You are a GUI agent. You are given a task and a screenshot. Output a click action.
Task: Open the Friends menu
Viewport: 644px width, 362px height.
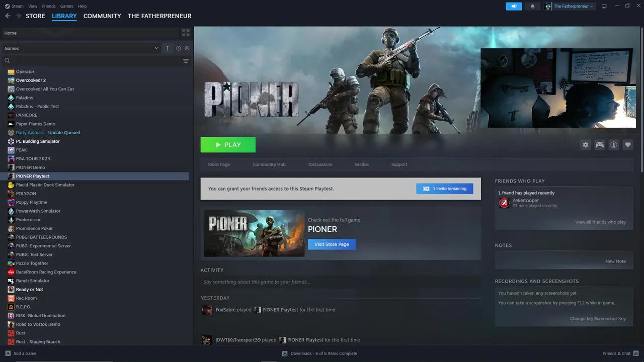click(x=49, y=7)
